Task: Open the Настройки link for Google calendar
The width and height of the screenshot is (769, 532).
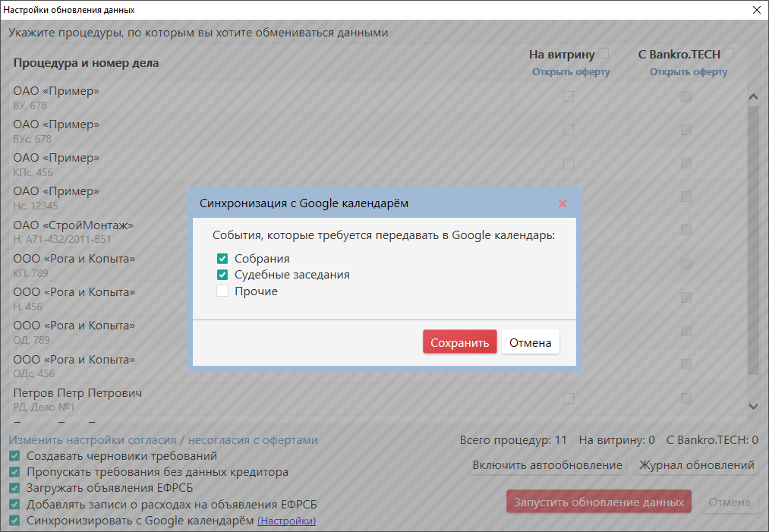Action: [x=286, y=521]
